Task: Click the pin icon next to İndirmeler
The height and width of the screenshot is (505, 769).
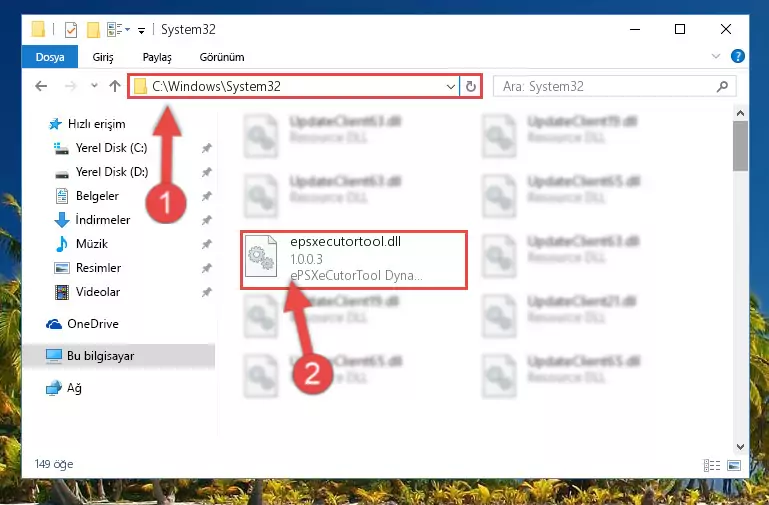Action: [x=206, y=220]
